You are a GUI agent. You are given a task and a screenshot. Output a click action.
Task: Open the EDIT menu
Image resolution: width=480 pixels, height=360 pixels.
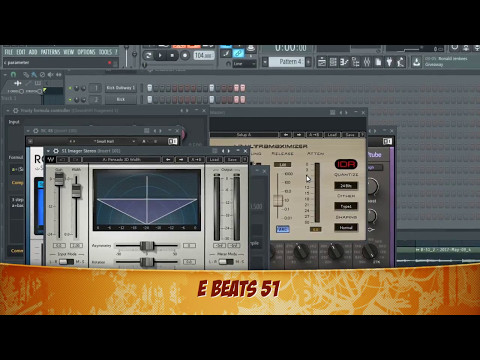[x=21, y=52]
